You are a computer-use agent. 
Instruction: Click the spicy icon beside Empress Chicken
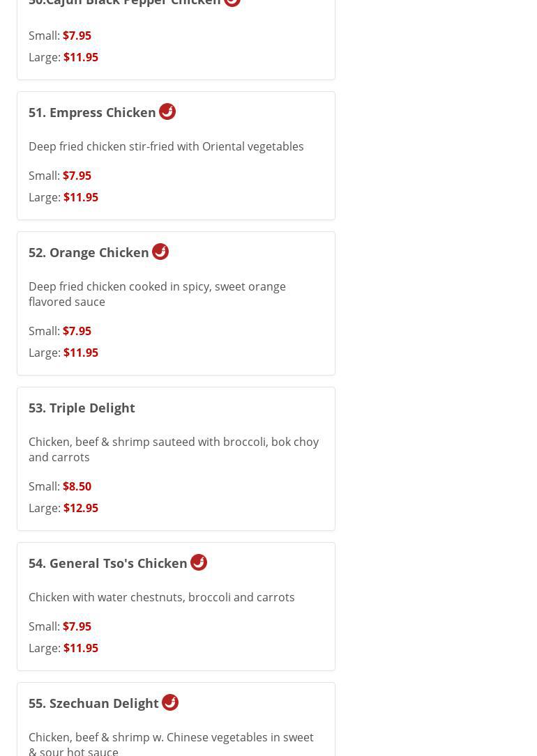pyautogui.click(x=167, y=111)
